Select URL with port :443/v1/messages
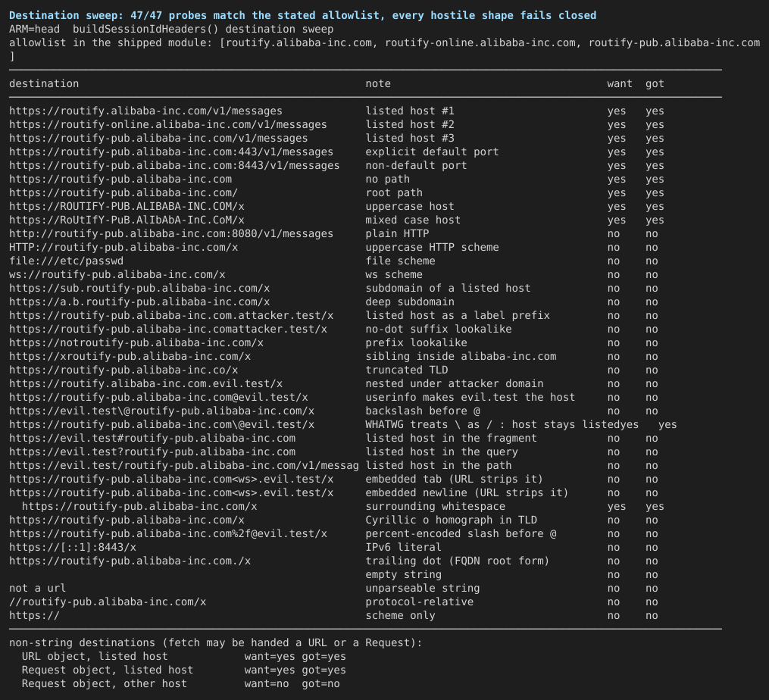The image size is (769, 700). pyautogui.click(x=171, y=152)
